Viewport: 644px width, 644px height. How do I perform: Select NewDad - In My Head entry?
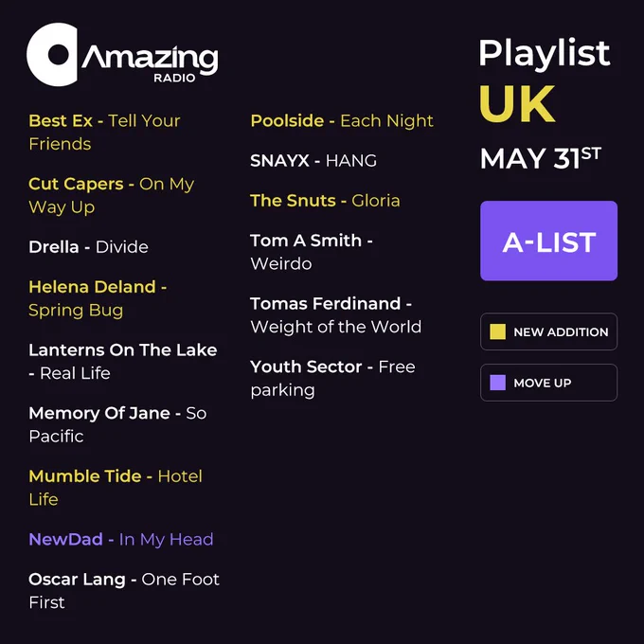click(121, 539)
